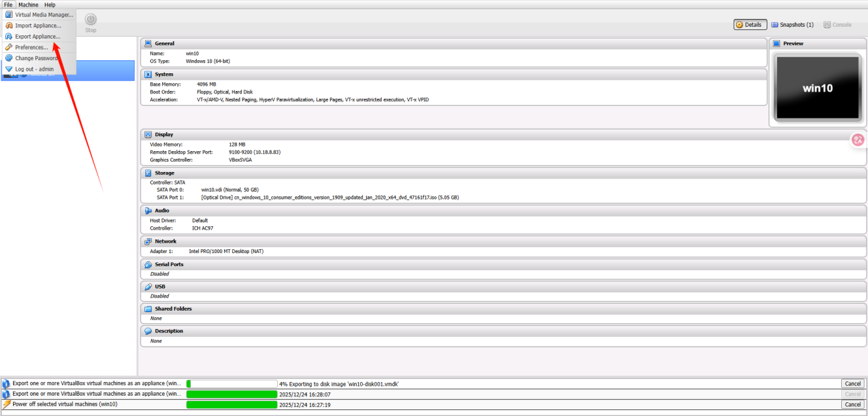Viewport: 868px width, 416px height.
Task: Click the pink translate overlay icon
Action: 857,139
